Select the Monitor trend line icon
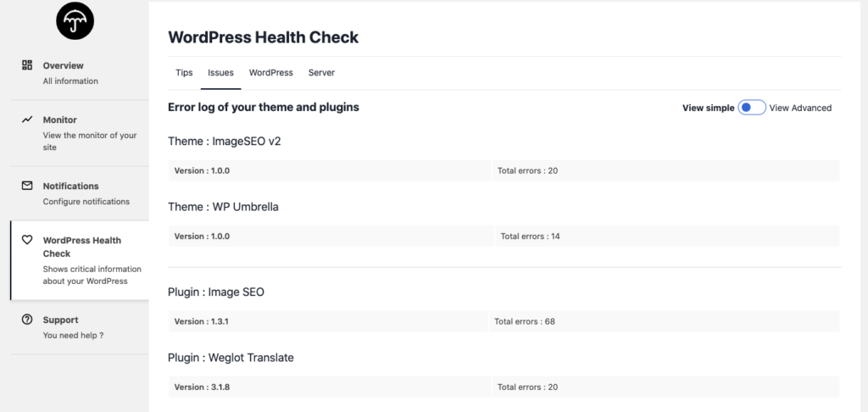Screen dimensions: 868x412 click(27, 120)
